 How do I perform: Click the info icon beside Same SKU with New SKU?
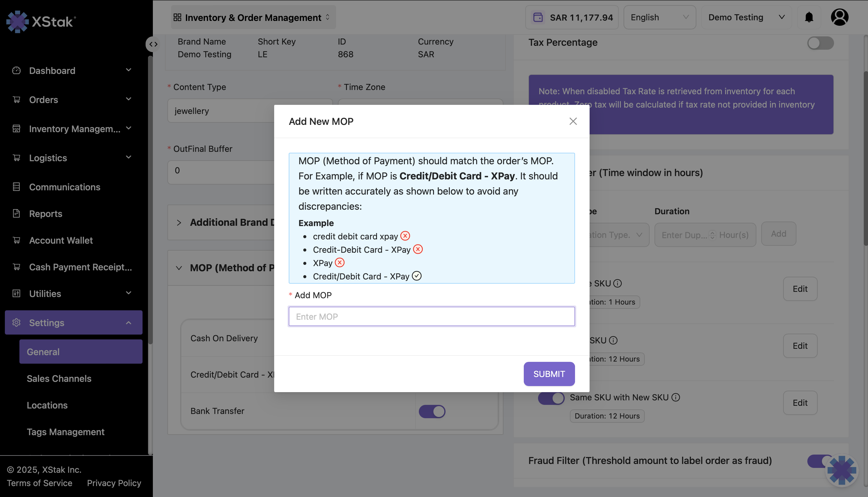[676, 397]
